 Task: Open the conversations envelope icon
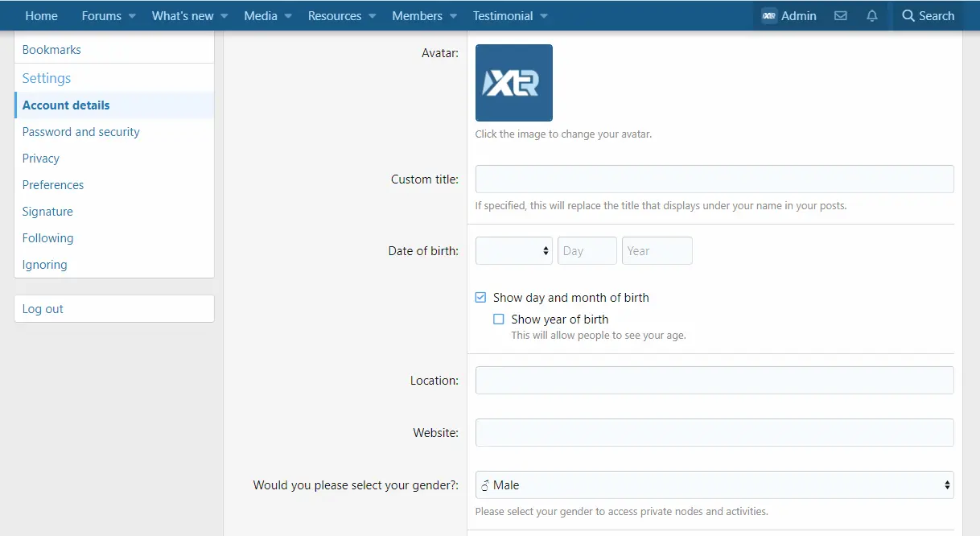(841, 16)
